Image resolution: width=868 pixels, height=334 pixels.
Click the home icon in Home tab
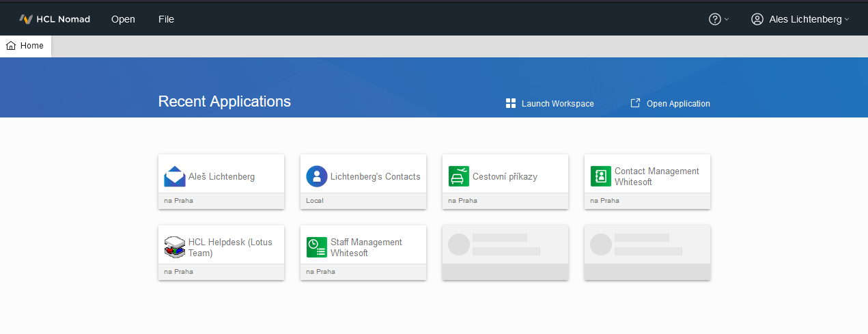(11, 46)
